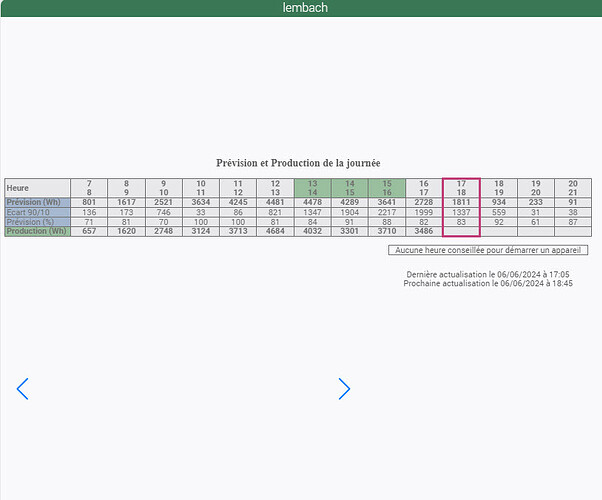This screenshot has width=602, height=500.
Task: Click forecast value 4245
Action: coord(238,202)
